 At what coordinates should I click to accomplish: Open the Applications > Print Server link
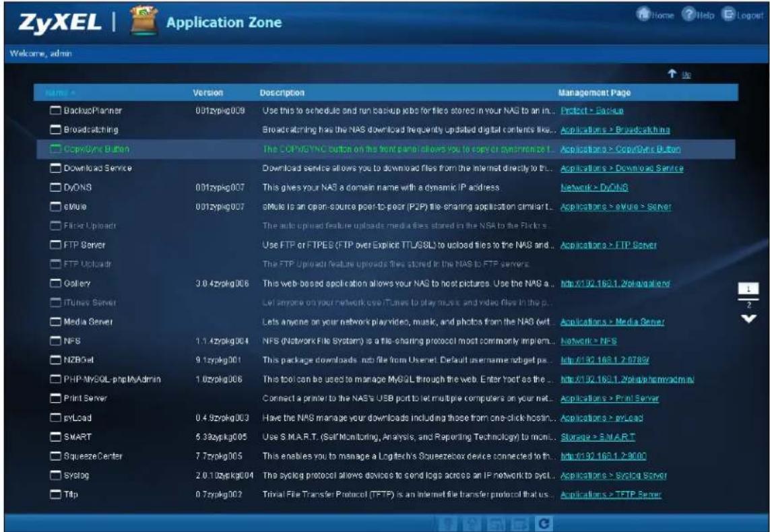(610, 398)
